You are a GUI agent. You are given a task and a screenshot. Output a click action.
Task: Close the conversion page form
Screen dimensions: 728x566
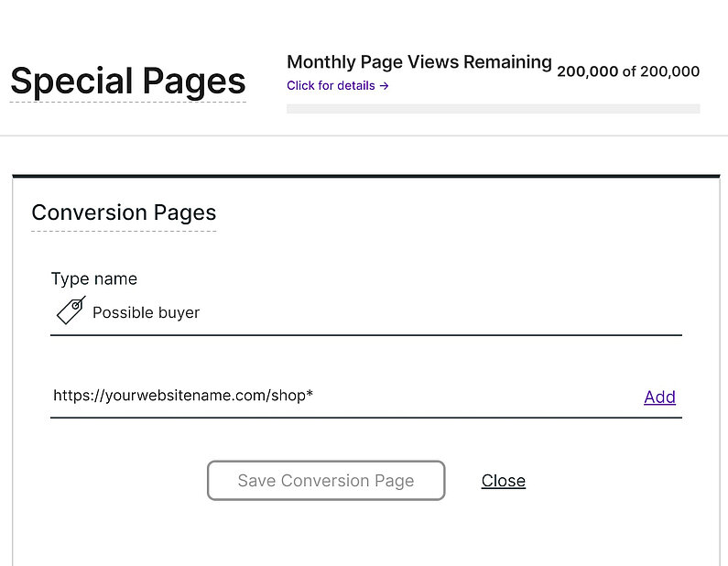503,481
